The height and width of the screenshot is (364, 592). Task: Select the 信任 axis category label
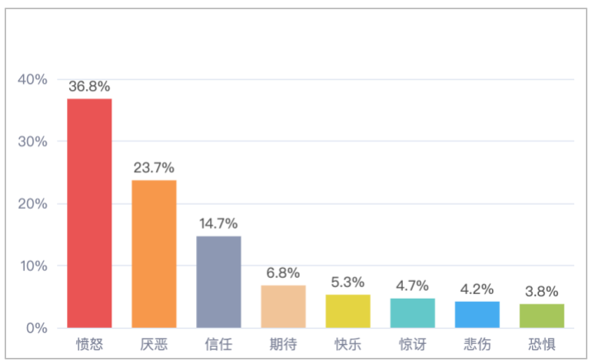click(218, 343)
